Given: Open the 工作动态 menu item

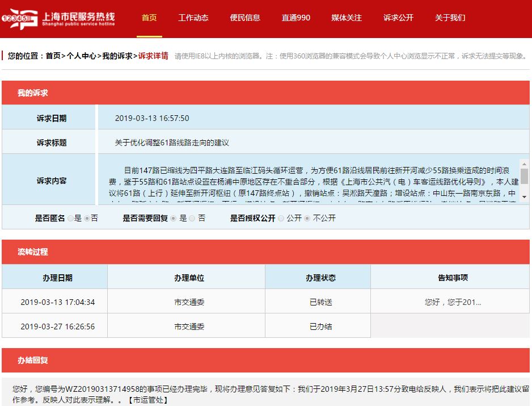Looking at the screenshot, I should [x=193, y=18].
